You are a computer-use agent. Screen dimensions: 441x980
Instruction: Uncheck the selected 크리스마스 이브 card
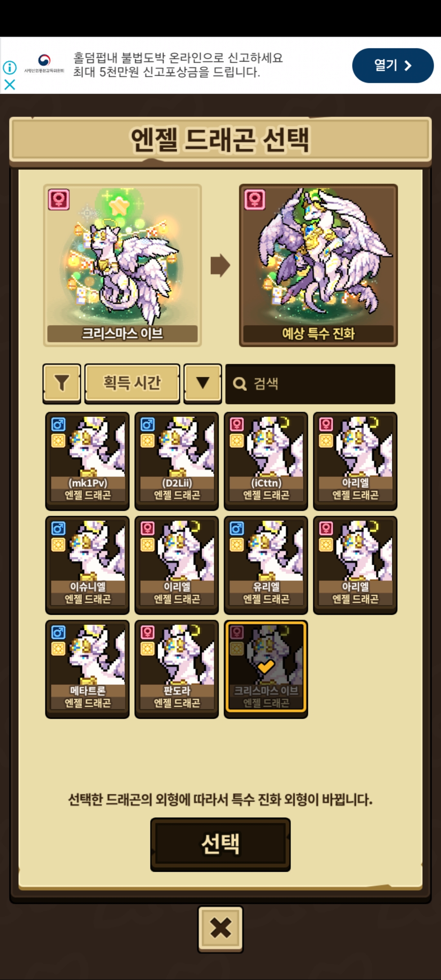pos(266,669)
